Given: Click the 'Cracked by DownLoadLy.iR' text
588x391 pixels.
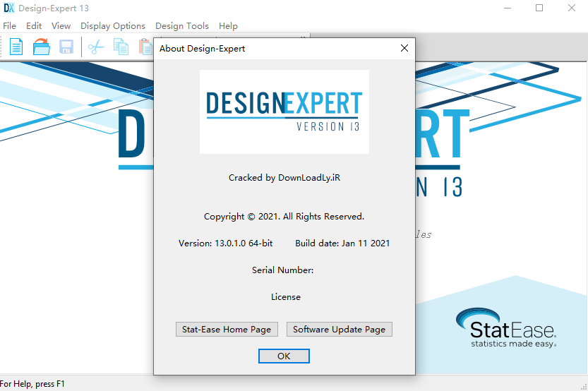Looking at the screenshot, I should [x=284, y=178].
